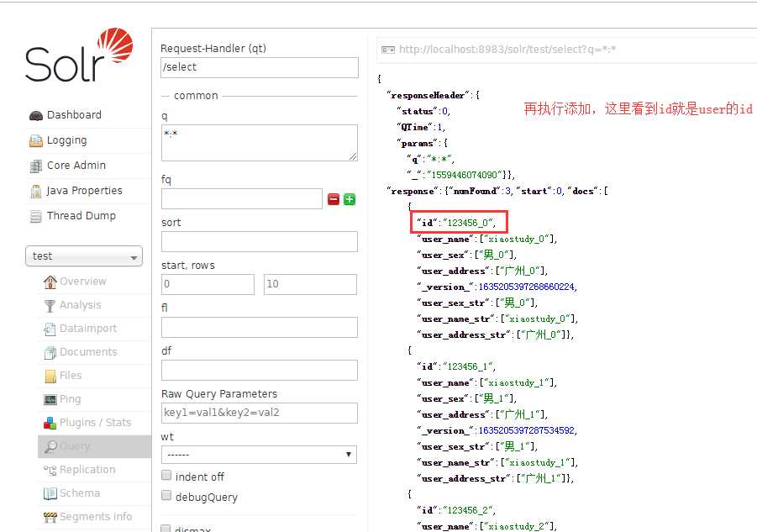Toggle the indent off checkbox
This screenshot has width=757, height=532.
click(166, 475)
